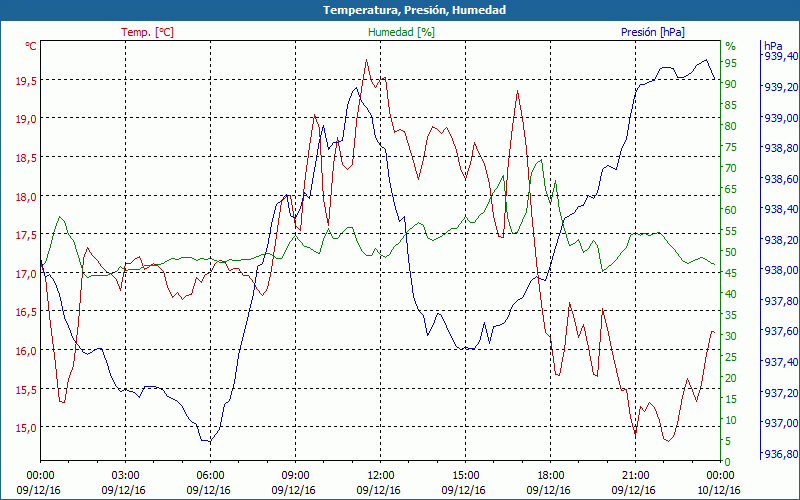800x500 pixels.
Task: Select the green 'Humedad [%]' legend label
Action: point(401,32)
